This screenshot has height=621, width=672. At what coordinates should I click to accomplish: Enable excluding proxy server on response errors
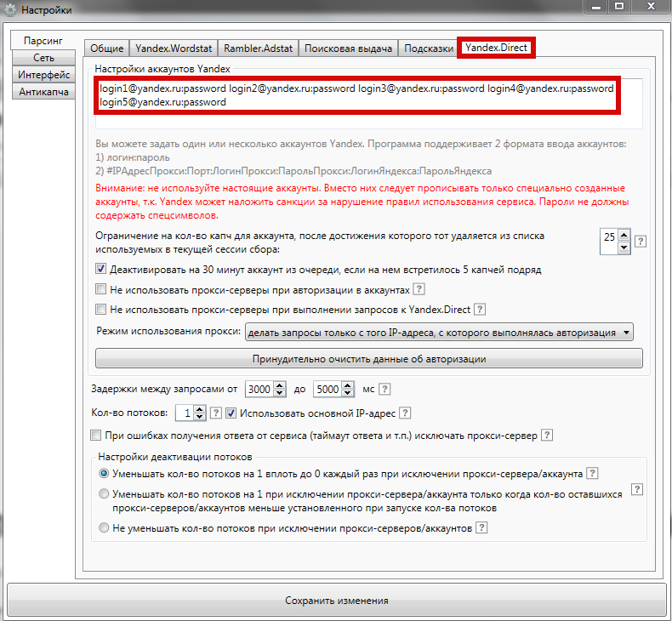click(x=95, y=435)
